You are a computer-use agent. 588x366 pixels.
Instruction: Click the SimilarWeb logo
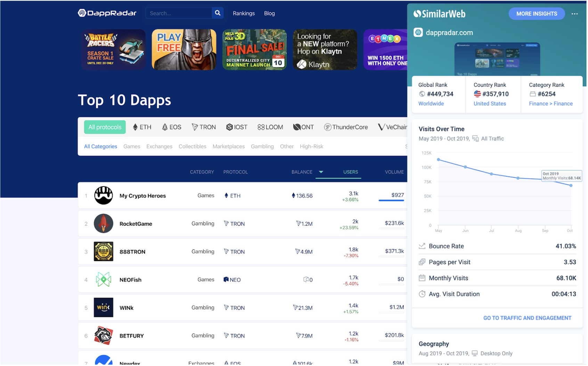pos(439,14)
